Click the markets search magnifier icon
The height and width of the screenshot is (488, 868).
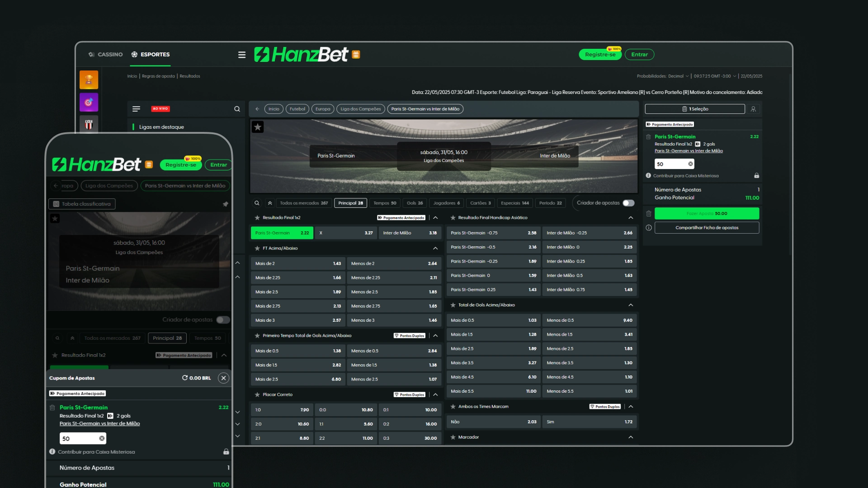click(257, 203)
